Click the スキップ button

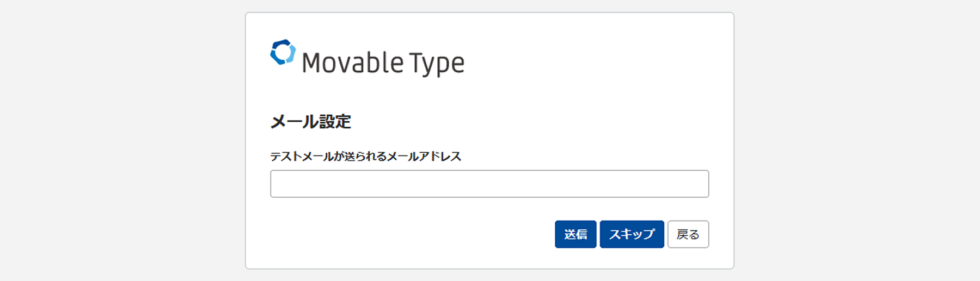tap(632, 234)
